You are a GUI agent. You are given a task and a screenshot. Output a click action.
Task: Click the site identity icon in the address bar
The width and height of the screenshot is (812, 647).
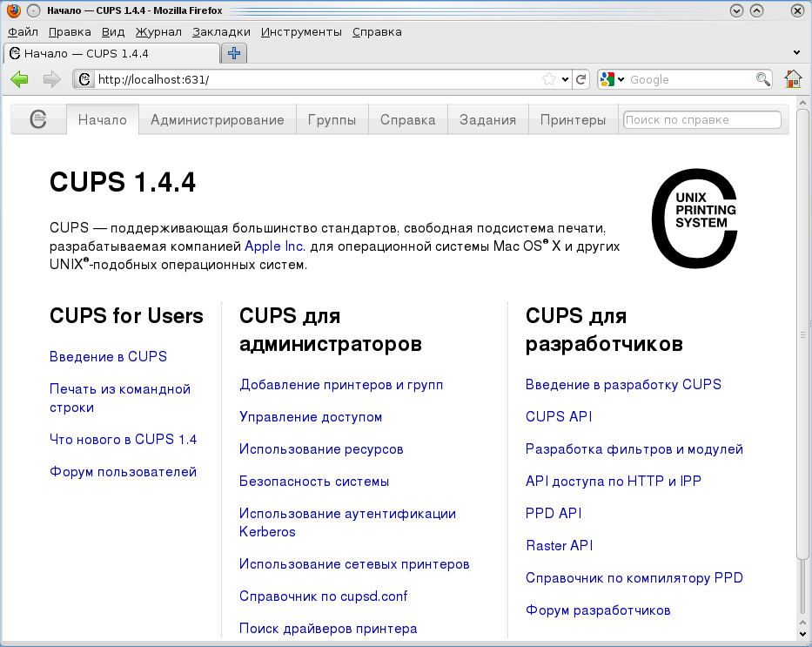(84, 79)
